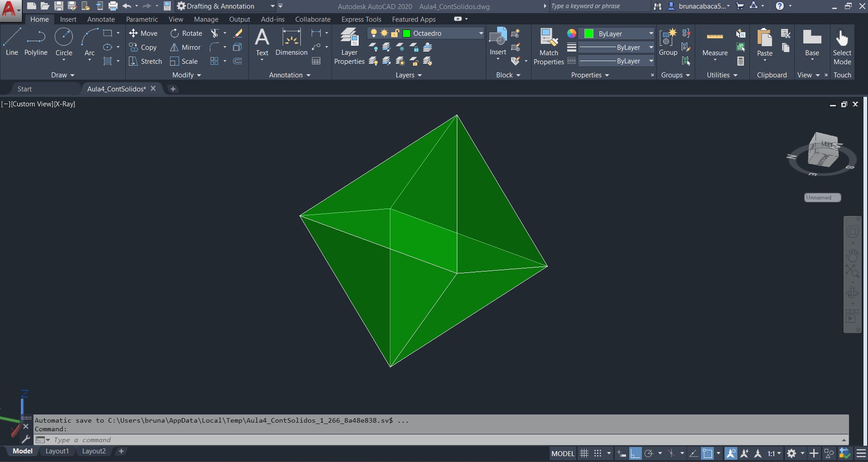This screenshot has height=462, width=868.
Task: Expand the Layers panel
Action: 408,75
